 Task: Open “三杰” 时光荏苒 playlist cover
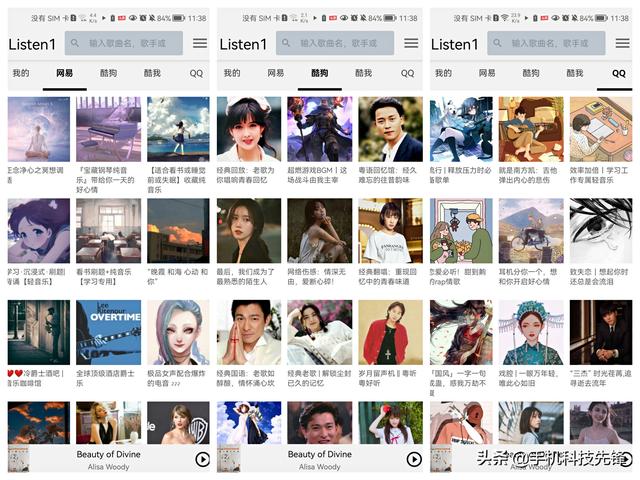[601, 332]
